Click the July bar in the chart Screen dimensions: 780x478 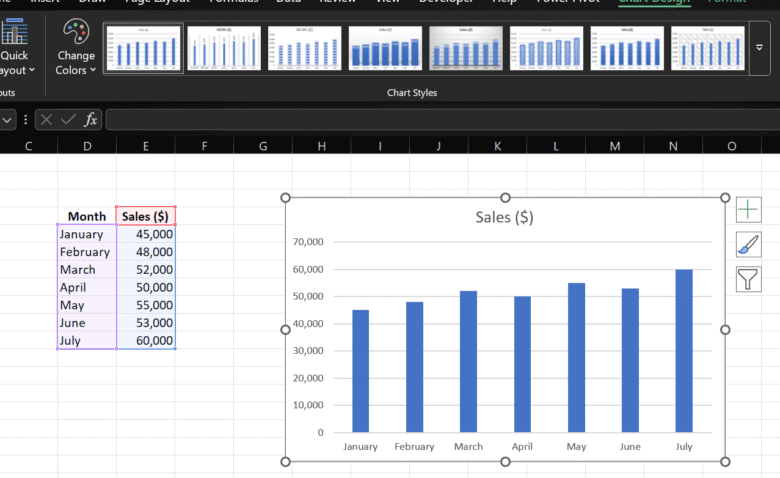pyautogui.click(x=684, y=351)
